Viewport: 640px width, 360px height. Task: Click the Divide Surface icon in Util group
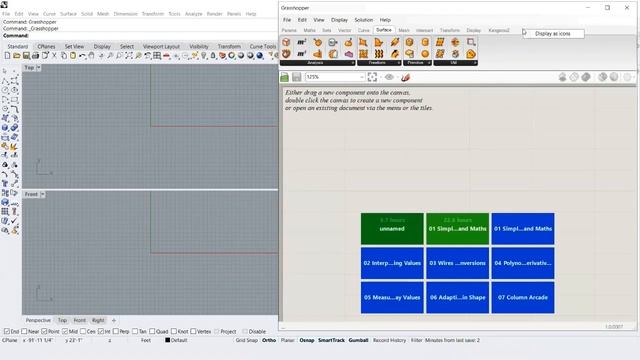[440, 42]
